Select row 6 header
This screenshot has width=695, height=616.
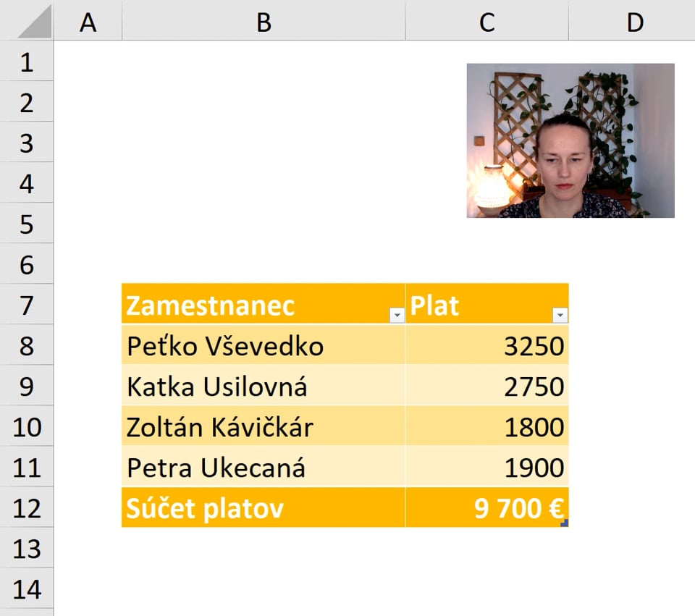pyautogui.click(x=27, y=263)
